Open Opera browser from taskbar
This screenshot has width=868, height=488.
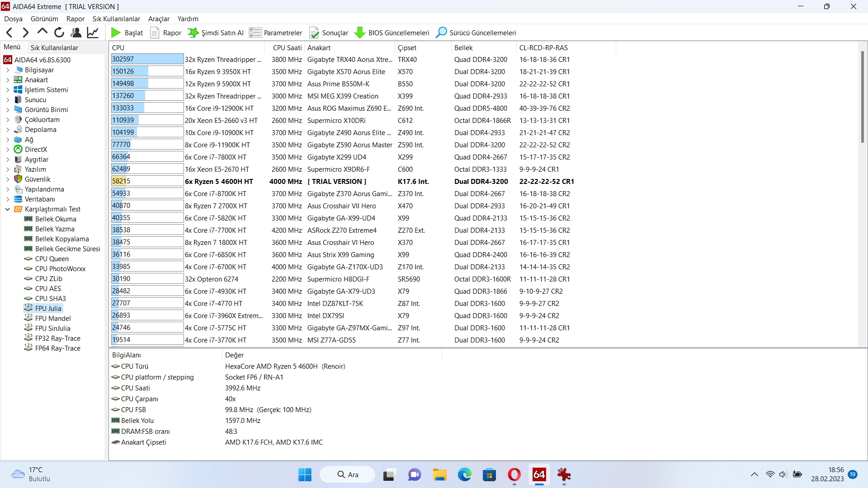514,475
